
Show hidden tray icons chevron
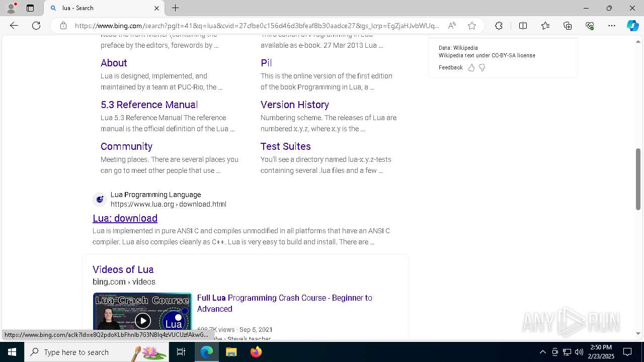[x=542, y=352]
